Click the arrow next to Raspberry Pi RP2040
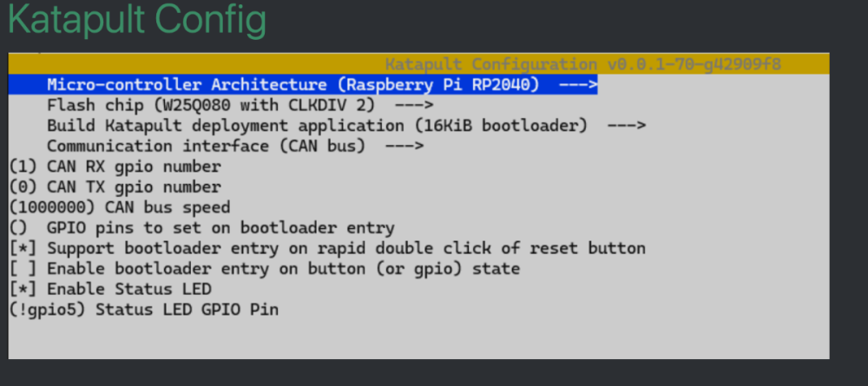 pyautogui.click(x=578, y=85)
